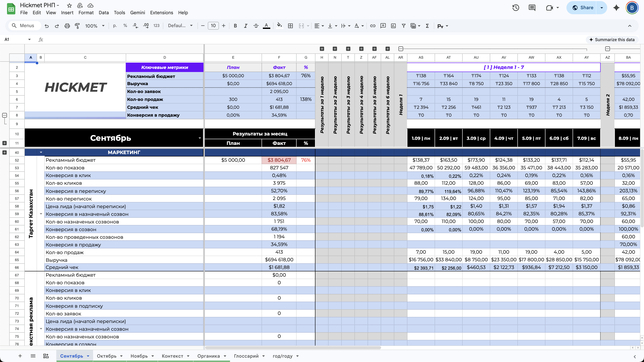Switch to the Глоссарий sheet tab
The height and width of the screenshot is (362, 644).
(246, 356)
